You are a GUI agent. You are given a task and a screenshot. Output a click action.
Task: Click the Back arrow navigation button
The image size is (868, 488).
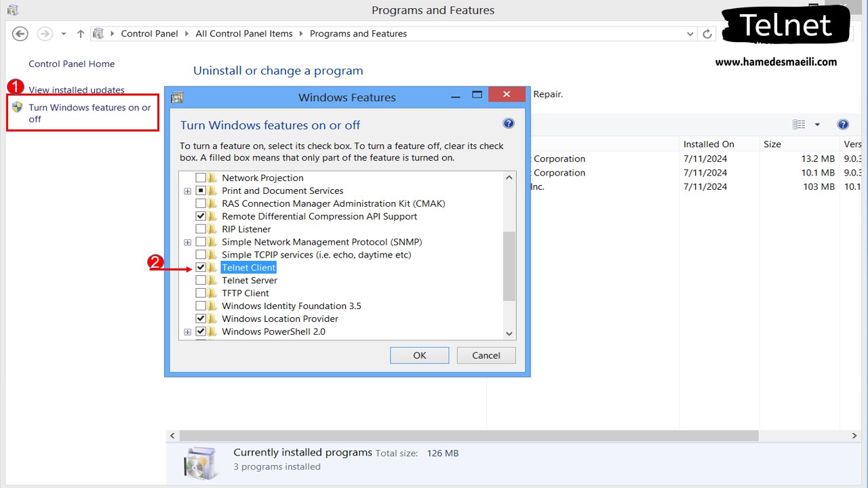click(x=20, y=34)
